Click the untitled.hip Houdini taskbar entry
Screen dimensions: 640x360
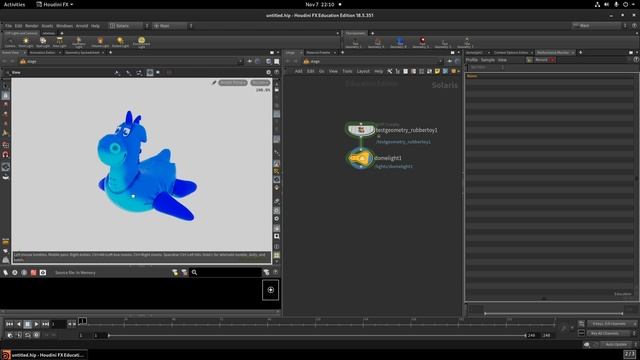(44, 355)
